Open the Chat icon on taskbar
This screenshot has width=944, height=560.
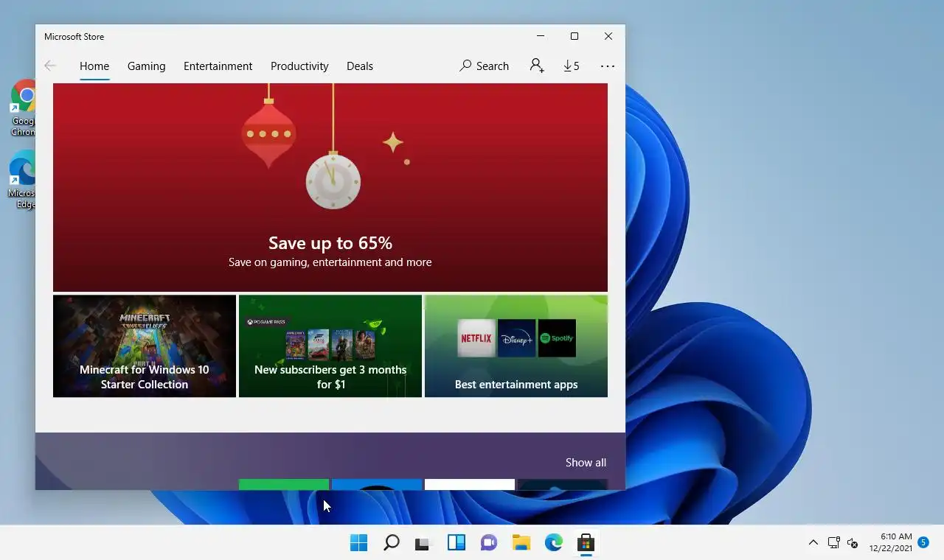488,543
